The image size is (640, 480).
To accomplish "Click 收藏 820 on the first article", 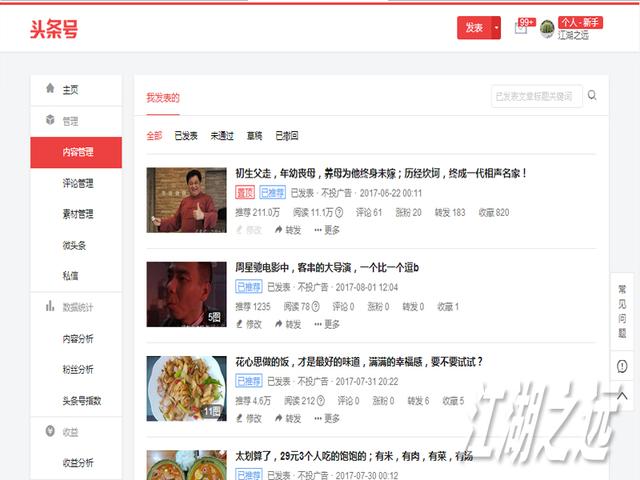I will tap(494, 213).
